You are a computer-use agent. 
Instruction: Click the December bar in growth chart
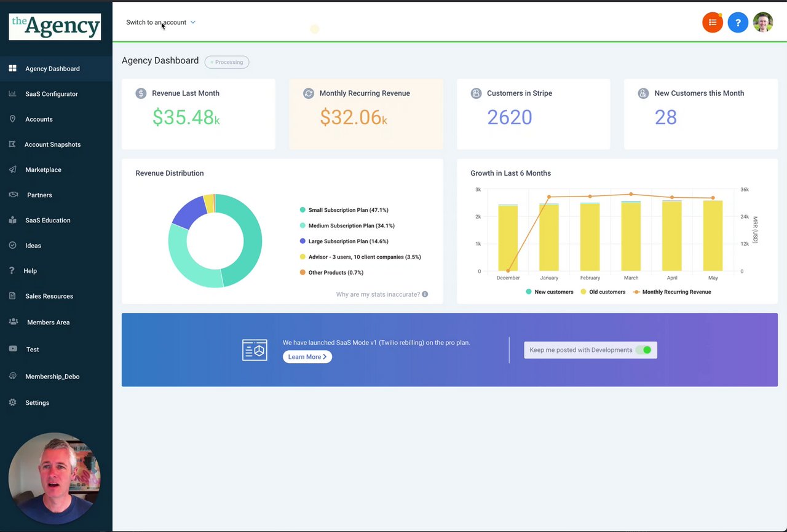pyautogui.click(x=508, y=238)
